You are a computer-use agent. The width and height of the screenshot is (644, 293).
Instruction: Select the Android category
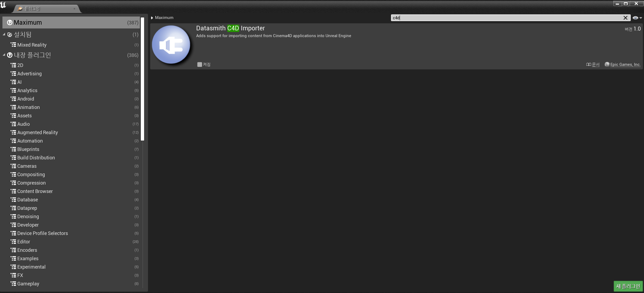[71, 99]
